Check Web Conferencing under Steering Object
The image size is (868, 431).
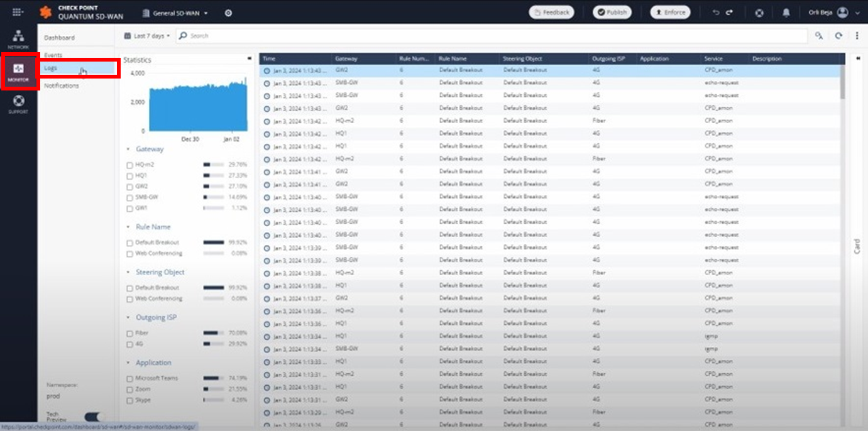(x=129, y=299)
